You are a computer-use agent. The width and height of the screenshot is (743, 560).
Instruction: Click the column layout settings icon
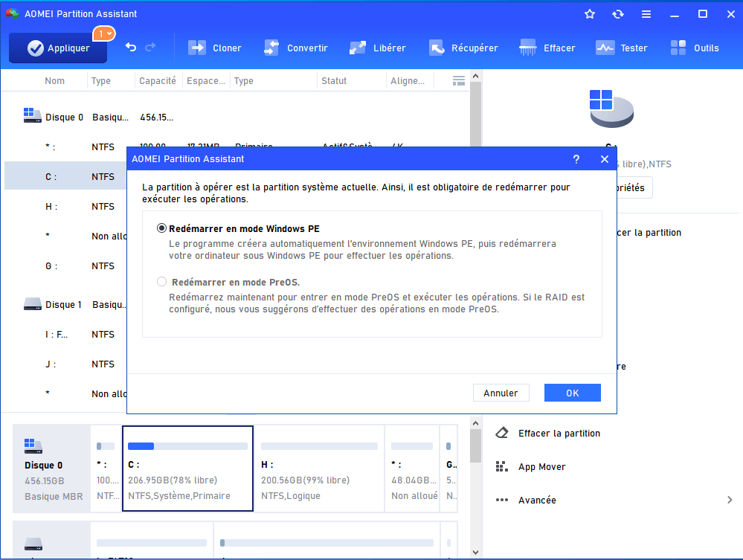click(x=459, y=81)
